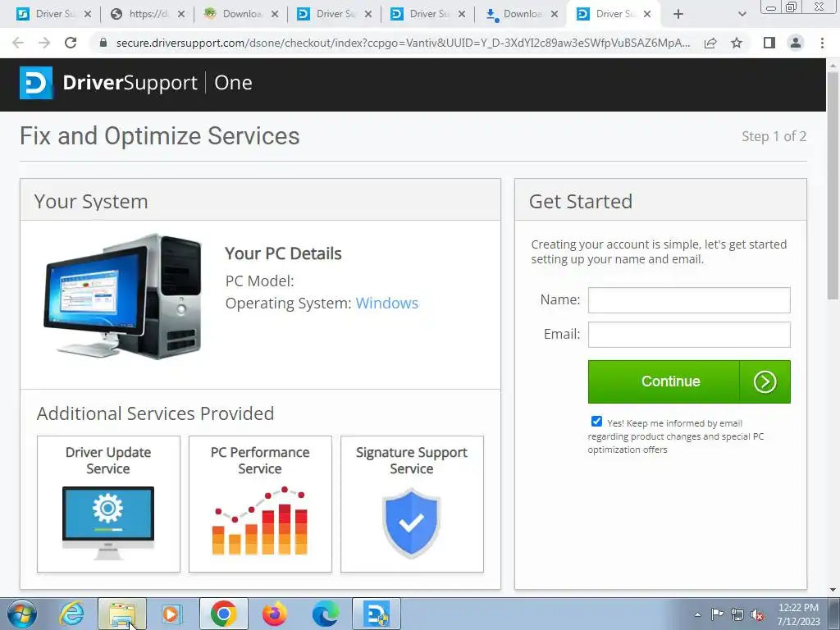Bookmark this page with star icon

pos(737,43)
